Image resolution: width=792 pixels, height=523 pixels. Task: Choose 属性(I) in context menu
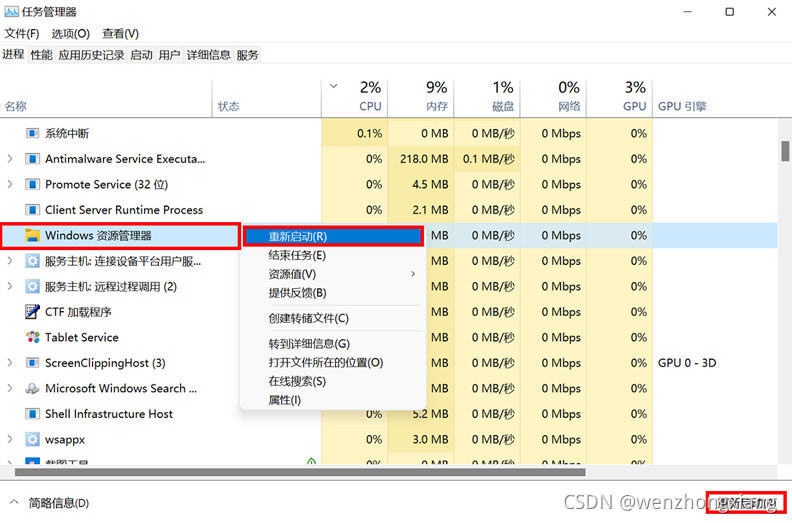(x=285, y=400)
